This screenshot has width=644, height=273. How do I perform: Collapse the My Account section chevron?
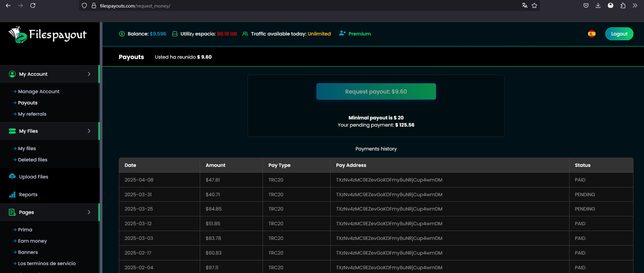89,74
